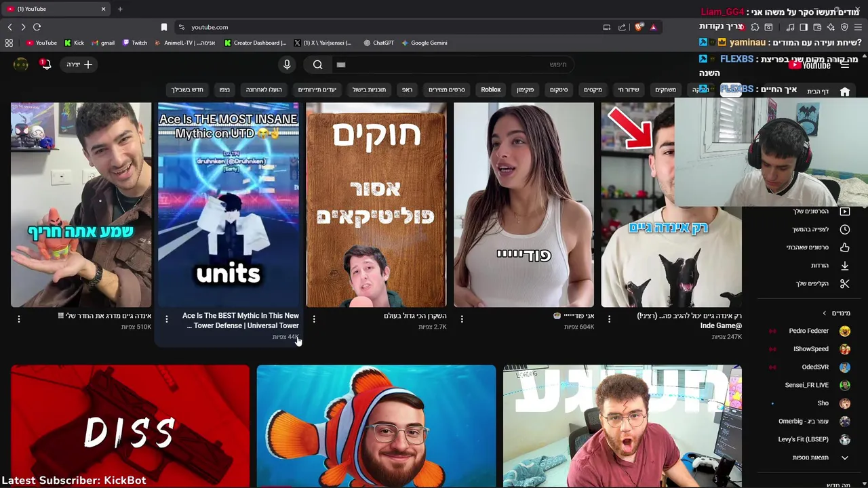Open the שמע אתה חריף short
This screenshot has width=868, height=488.
81,205
